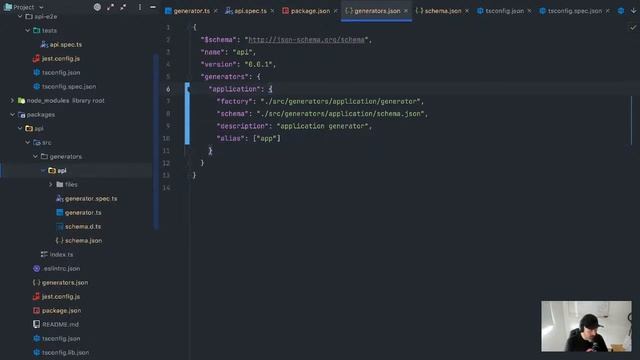Click the select opened file target icon
This screenshot has width=640, height=360.
(97, 7)
